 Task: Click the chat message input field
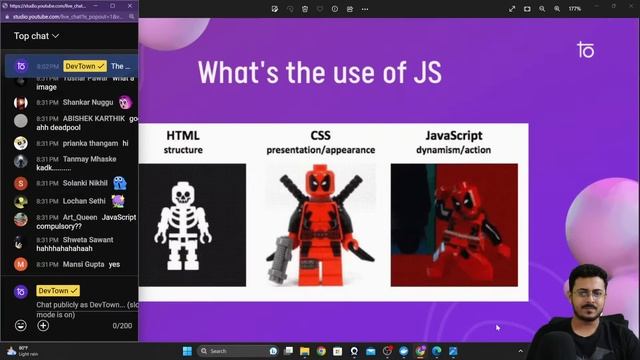tap(87, 309)
